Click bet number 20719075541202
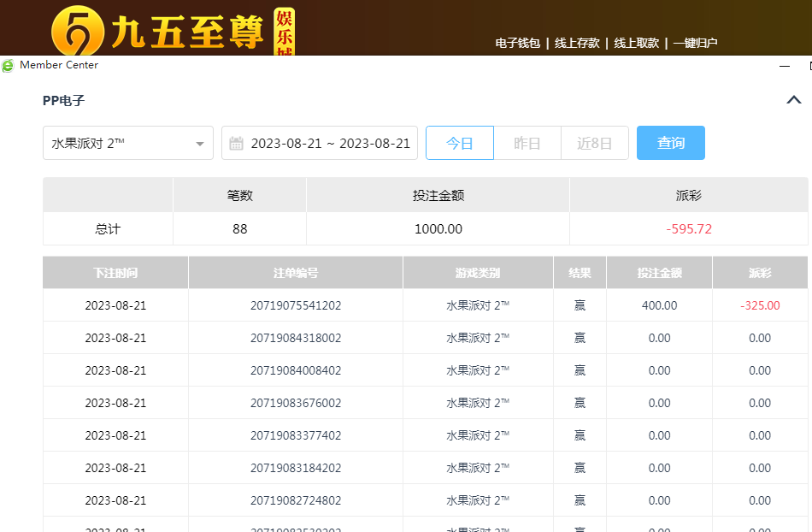This screenshot has width=812, height=532. (296, 305)
